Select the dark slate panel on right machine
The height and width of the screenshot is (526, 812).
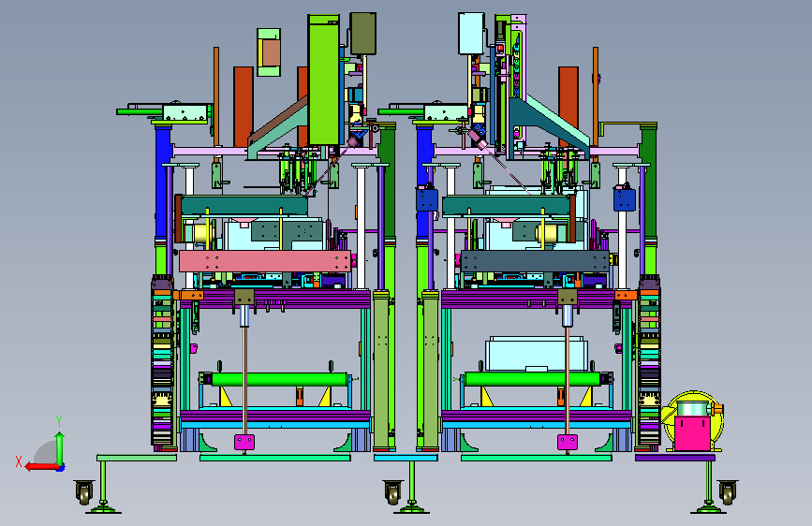[536, 260]
